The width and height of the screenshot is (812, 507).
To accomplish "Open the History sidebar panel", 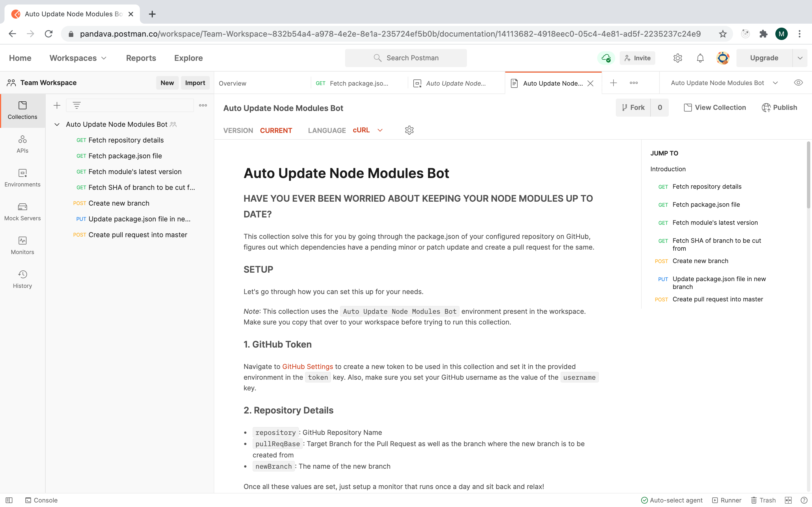I will 23,279.
